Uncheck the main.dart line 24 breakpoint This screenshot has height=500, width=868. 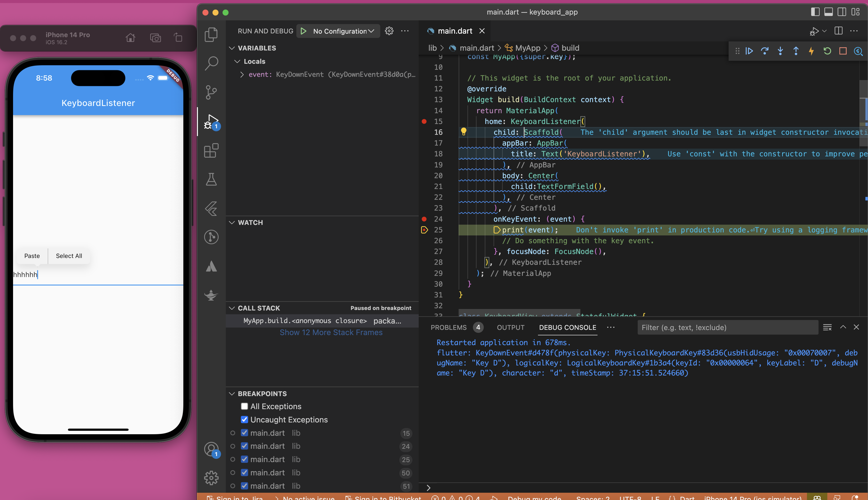(244, 446)
